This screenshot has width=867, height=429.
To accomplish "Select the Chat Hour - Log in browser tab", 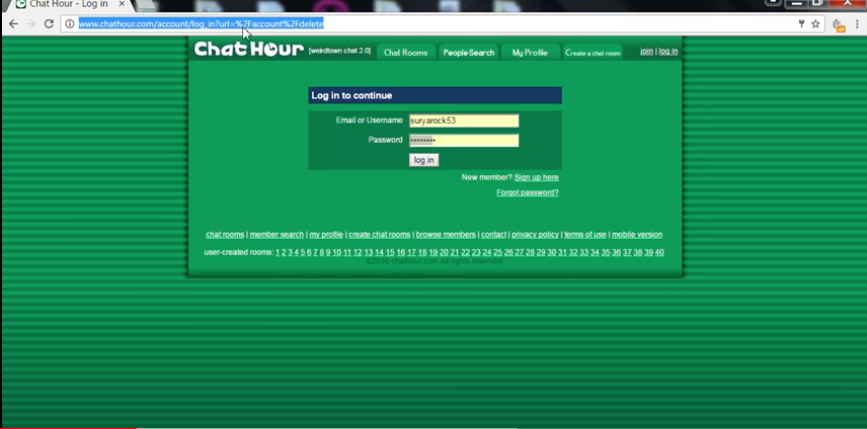I will pos(69,4).
